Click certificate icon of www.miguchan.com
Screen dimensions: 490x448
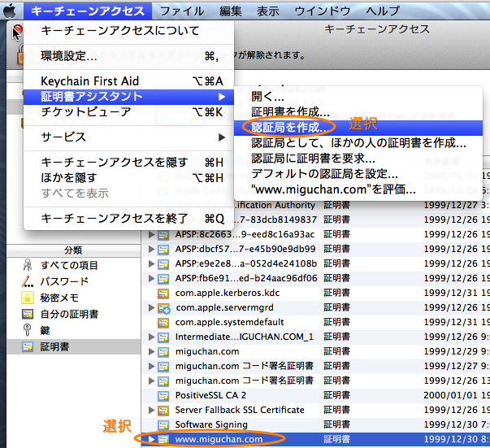[x=163, y=440]
